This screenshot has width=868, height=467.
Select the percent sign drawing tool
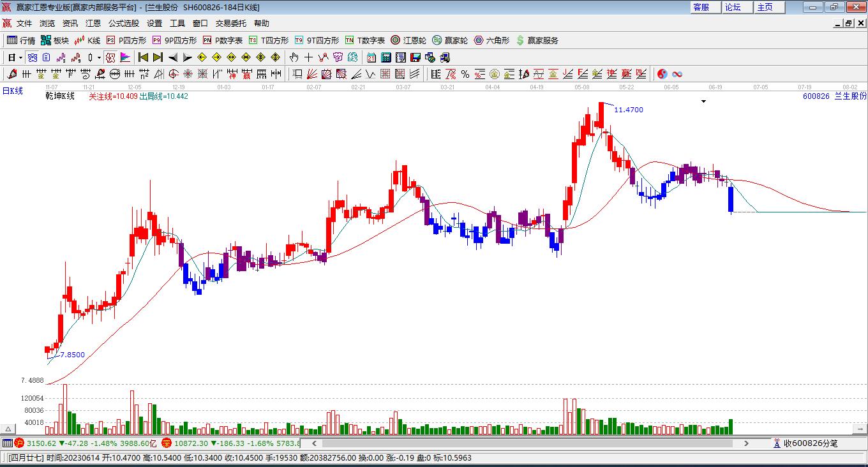point(465,74)
